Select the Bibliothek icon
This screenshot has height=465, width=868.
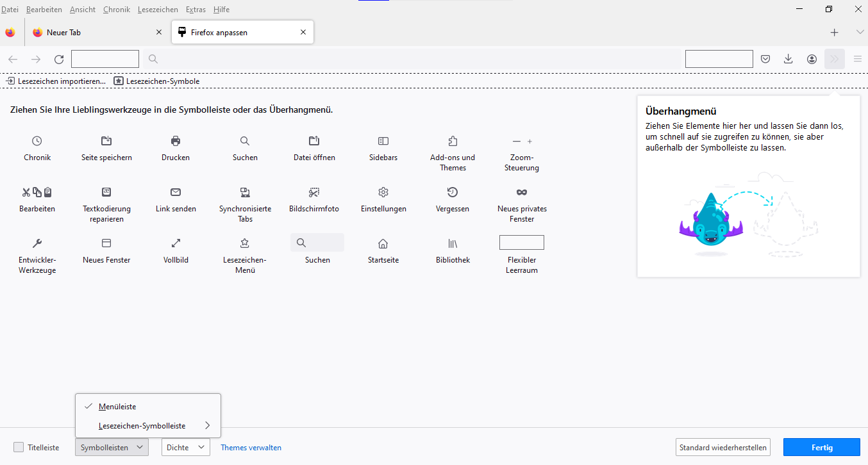click(x=453, y=243)
